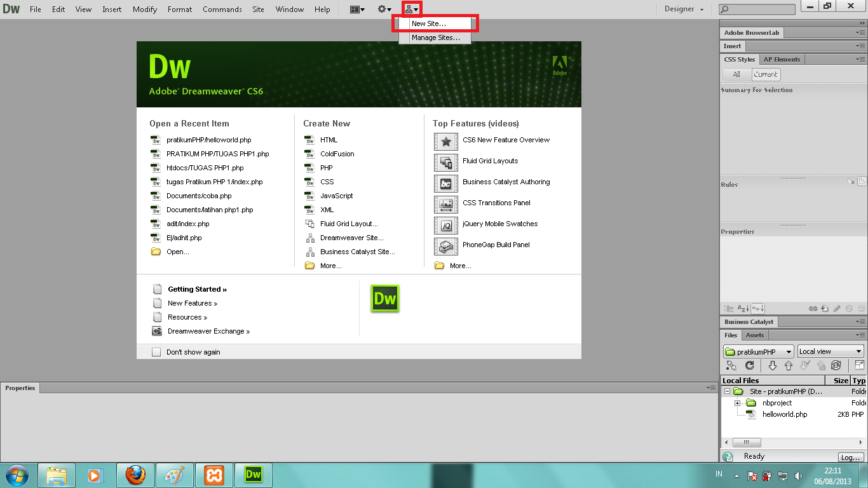Select New Site... from the dropdown menu

tap(435, 24)
